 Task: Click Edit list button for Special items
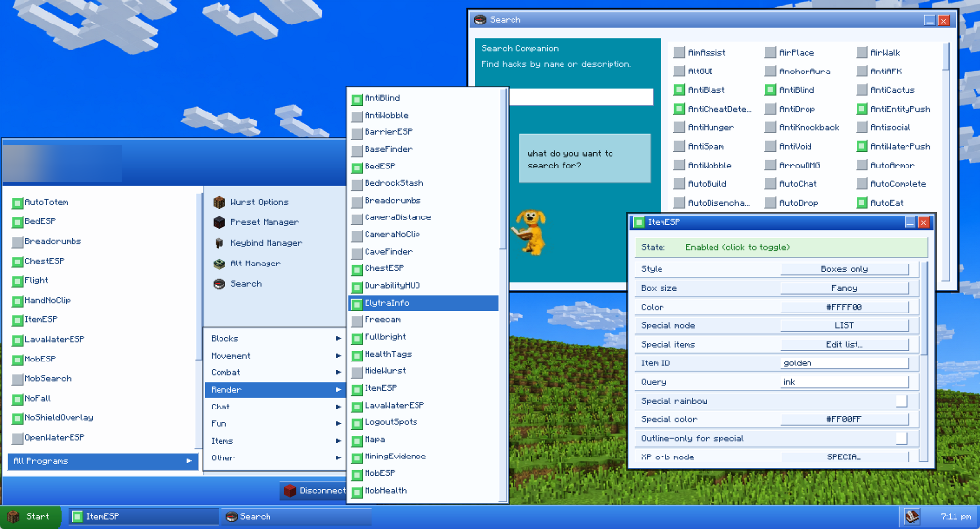point(845,345)
